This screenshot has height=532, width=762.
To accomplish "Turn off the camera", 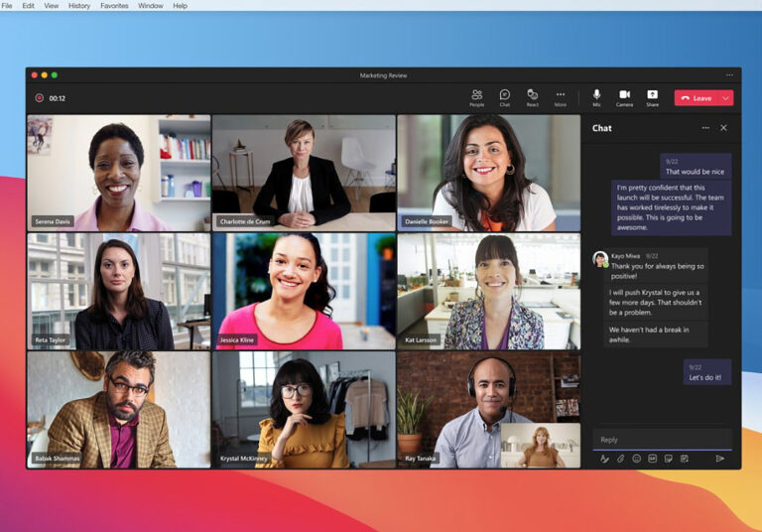I will point(624,96).
